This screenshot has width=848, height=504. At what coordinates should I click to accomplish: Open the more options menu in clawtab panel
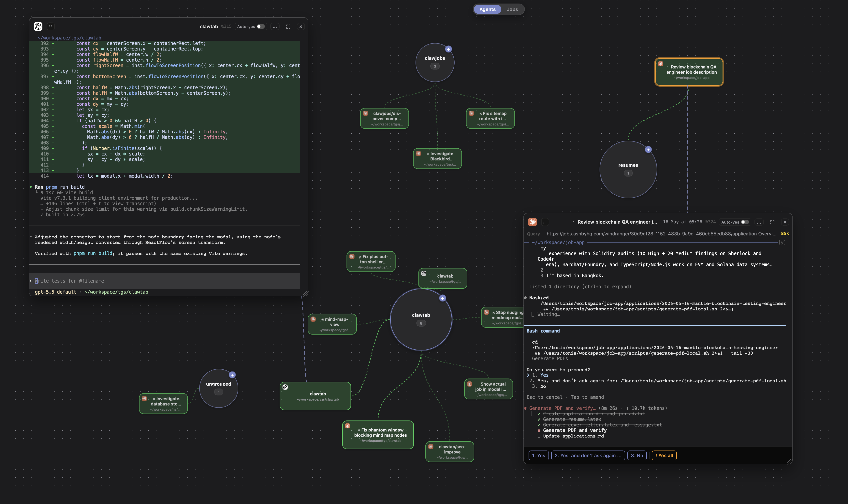coord(275,26)
